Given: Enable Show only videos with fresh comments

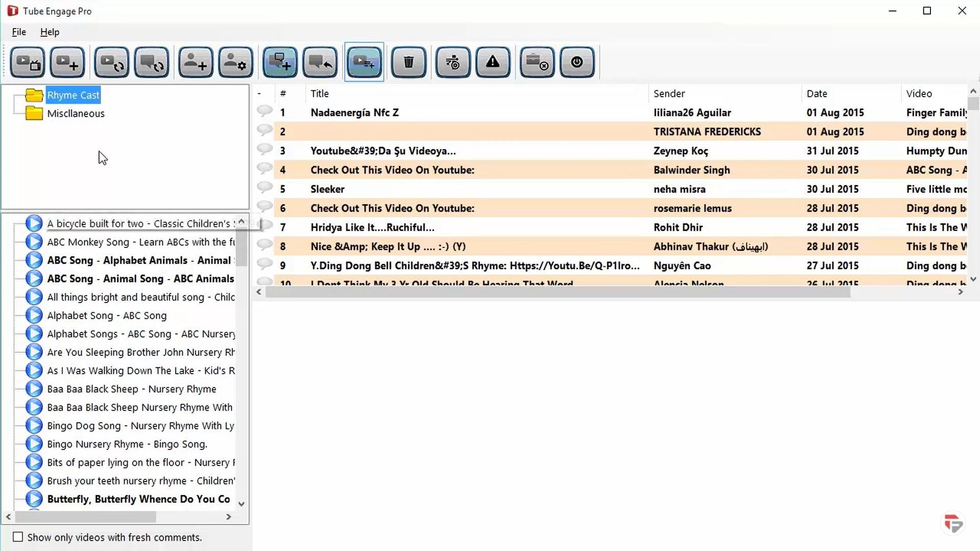Looking at the screenshot, I should (x=18, y=537).
